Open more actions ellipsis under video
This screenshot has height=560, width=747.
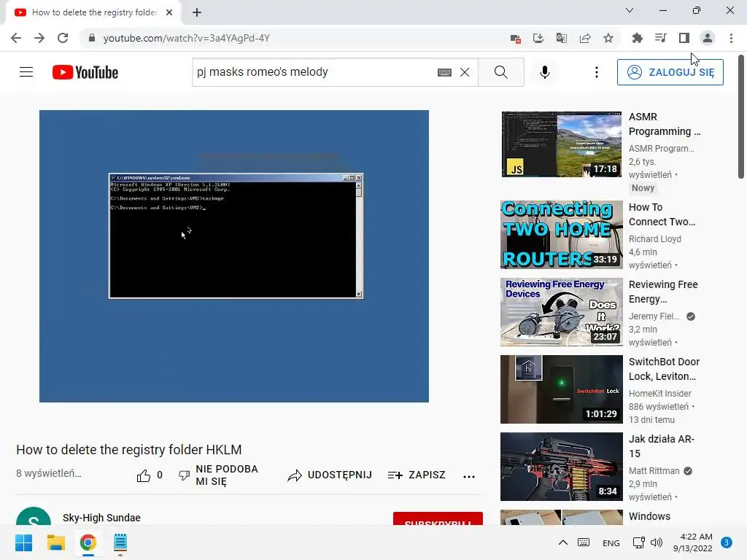click(469, 476)
